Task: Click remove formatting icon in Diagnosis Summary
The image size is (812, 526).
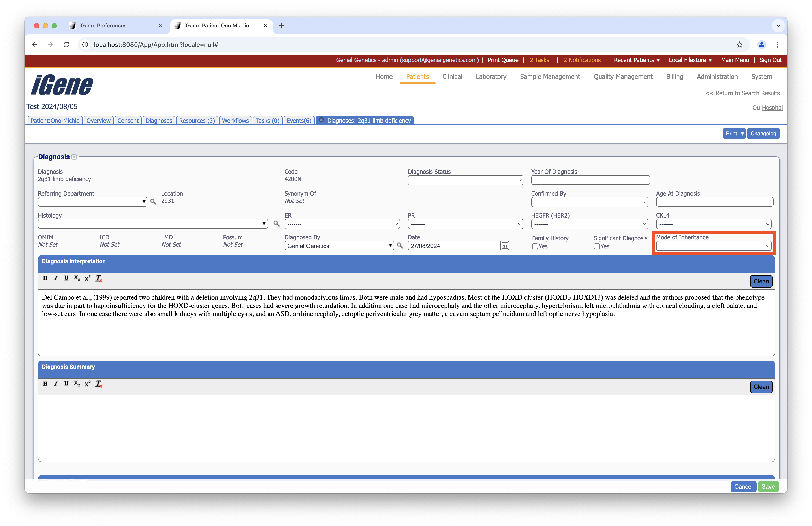Action: click(99, 384)
